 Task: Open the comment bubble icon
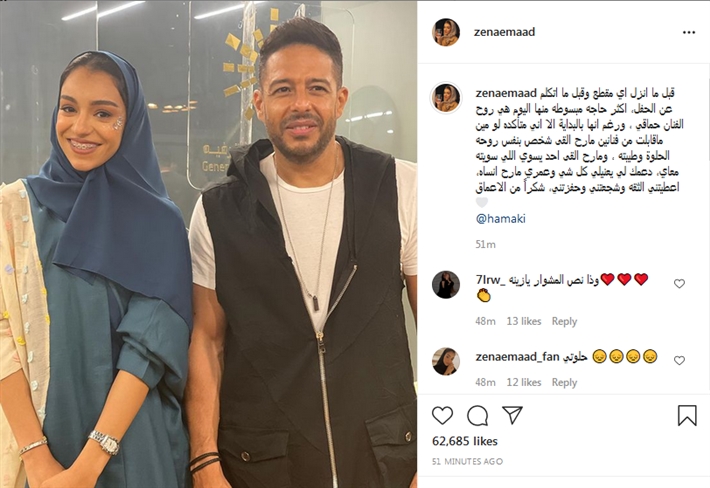coord(477,415)
